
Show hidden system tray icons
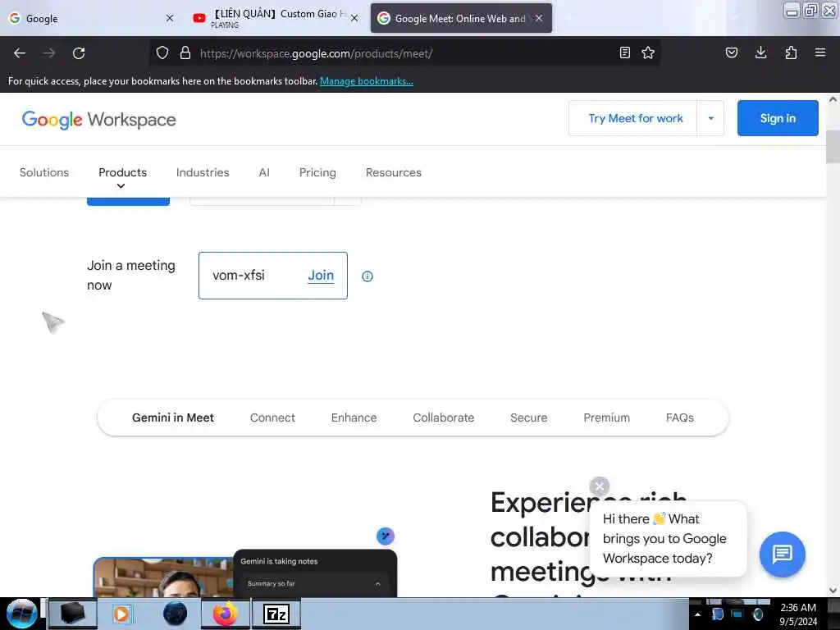point(697,614)
